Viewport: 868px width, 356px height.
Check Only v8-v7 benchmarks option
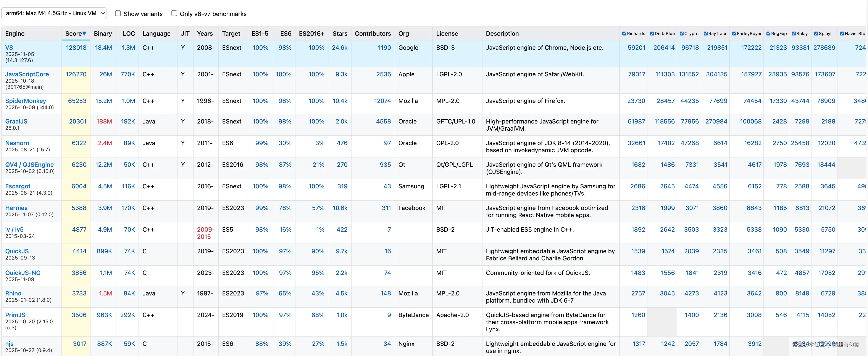pos(174,13)
